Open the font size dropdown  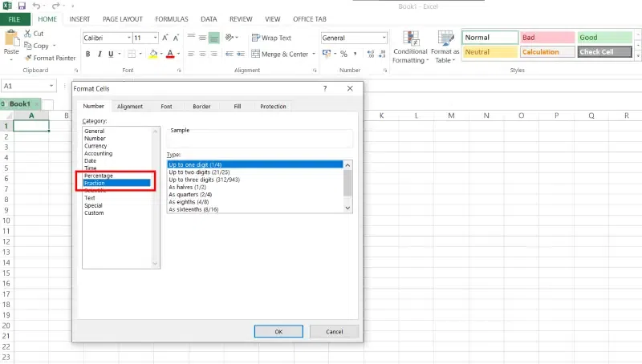point(155,38)
